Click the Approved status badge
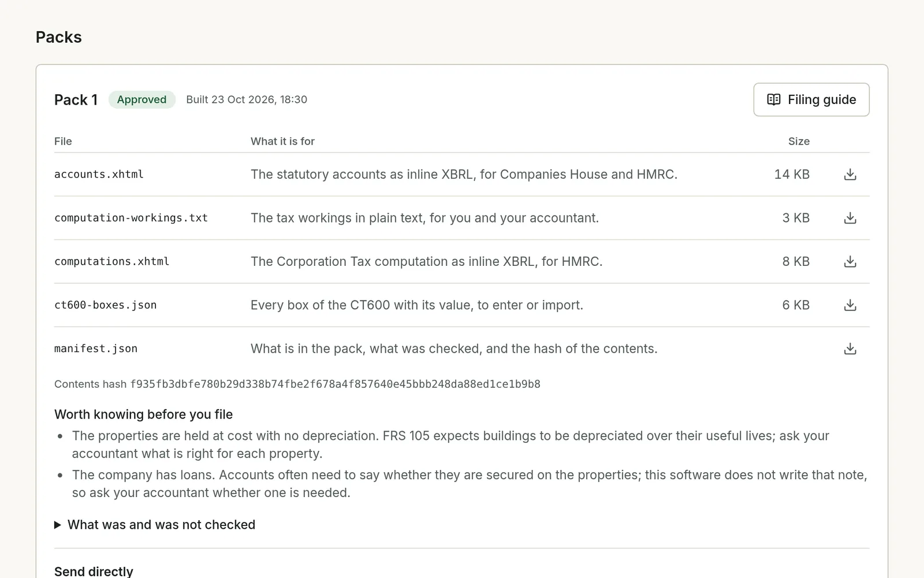This screenshot has width=924, height=578. (141, 99)
